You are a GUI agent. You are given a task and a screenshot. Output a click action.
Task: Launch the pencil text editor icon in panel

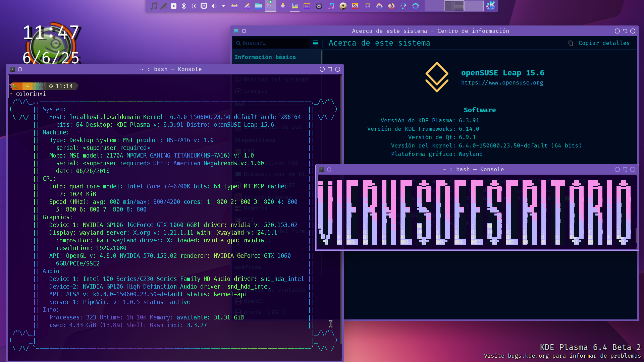[x=247, y=6]
